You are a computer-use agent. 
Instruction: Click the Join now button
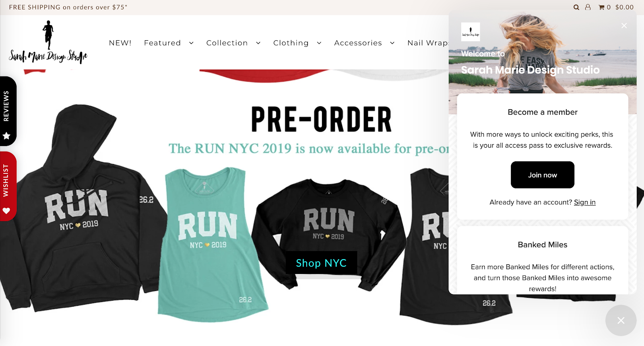pos(542,175)
